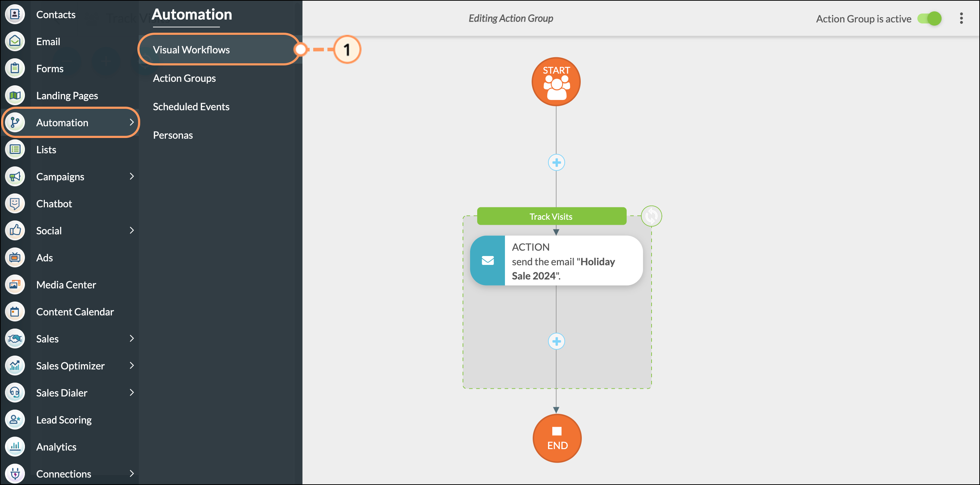Screen dimensions: 980x485
Task: Click the Automation branch icon
Action: coord(15,122)
